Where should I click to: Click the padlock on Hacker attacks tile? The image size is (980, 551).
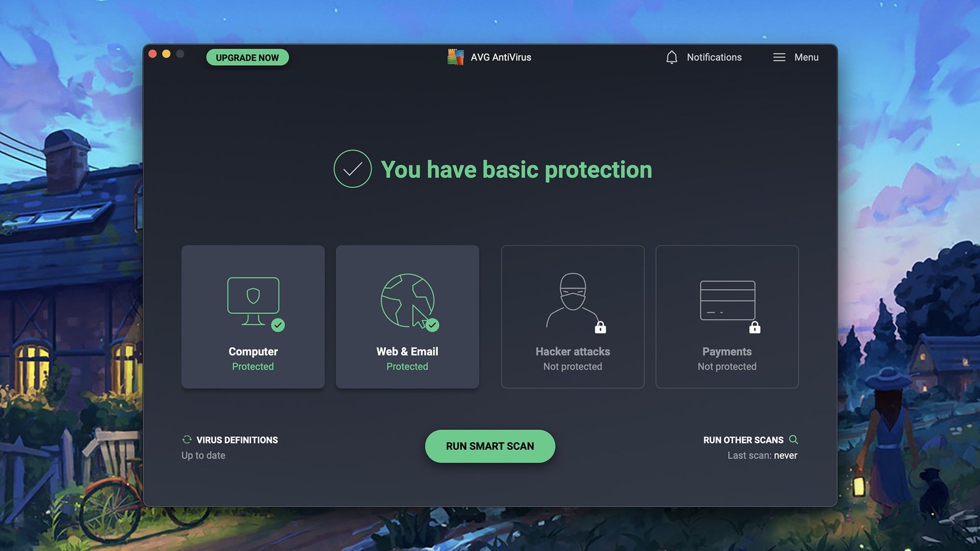[600, 328]
